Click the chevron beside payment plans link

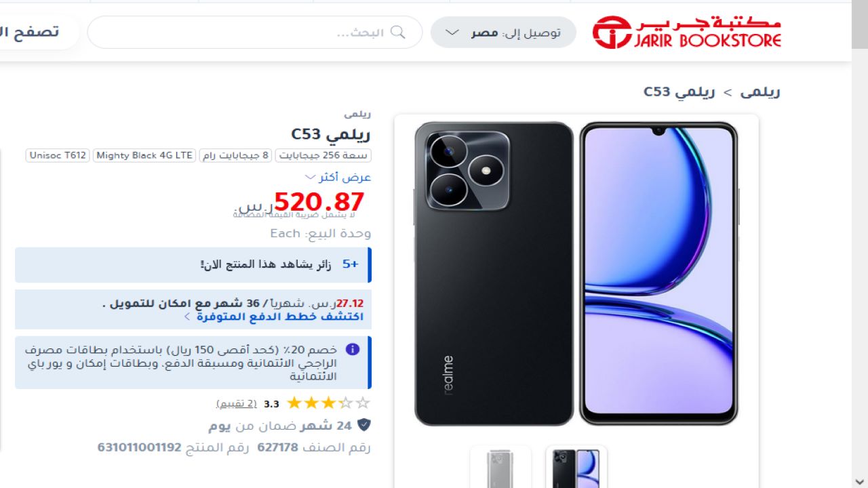187,317
